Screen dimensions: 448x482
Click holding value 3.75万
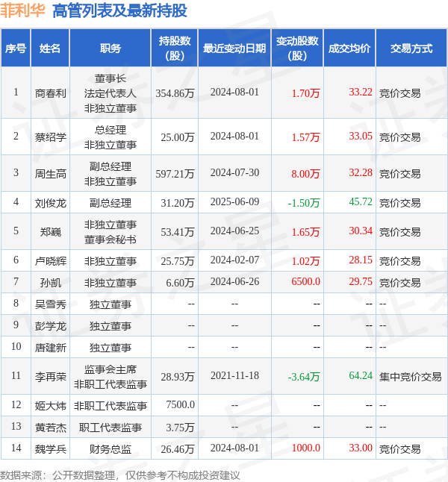coord(180,428)
